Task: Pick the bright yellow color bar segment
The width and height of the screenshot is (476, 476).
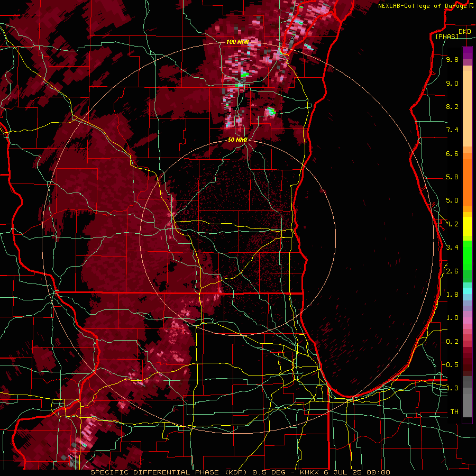Action: pyautogui.click(x=467, y=226)
